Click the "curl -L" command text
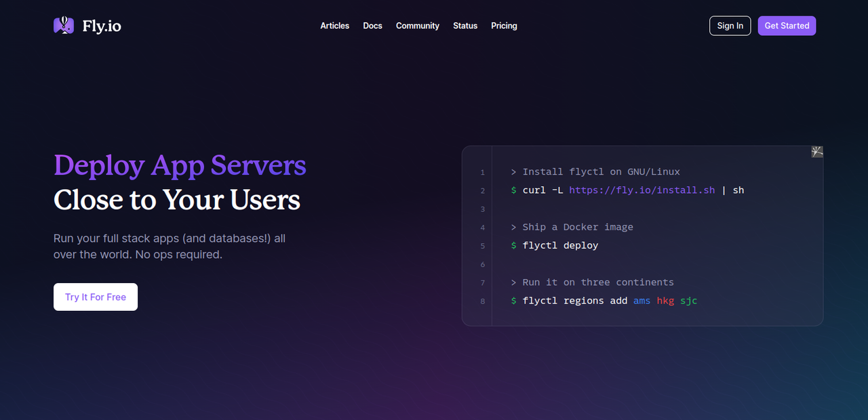 542,190
